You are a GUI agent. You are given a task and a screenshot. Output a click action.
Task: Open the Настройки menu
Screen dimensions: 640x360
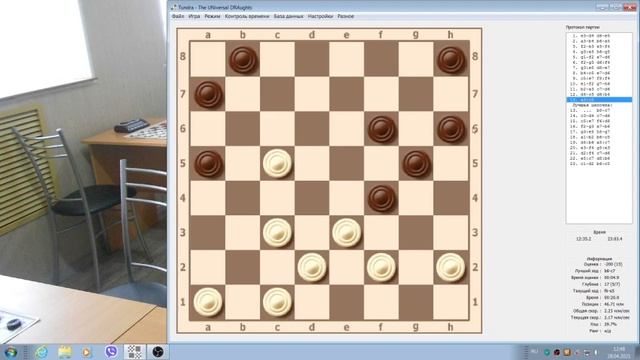click(320, 16)
